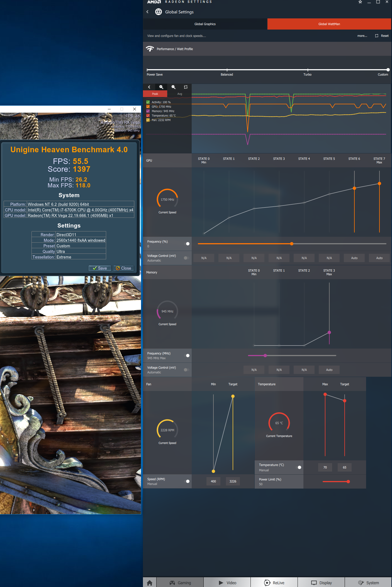This screenshot has height=587, width=392.
Task: Click the fan Target curve top point
Action: 233,396
